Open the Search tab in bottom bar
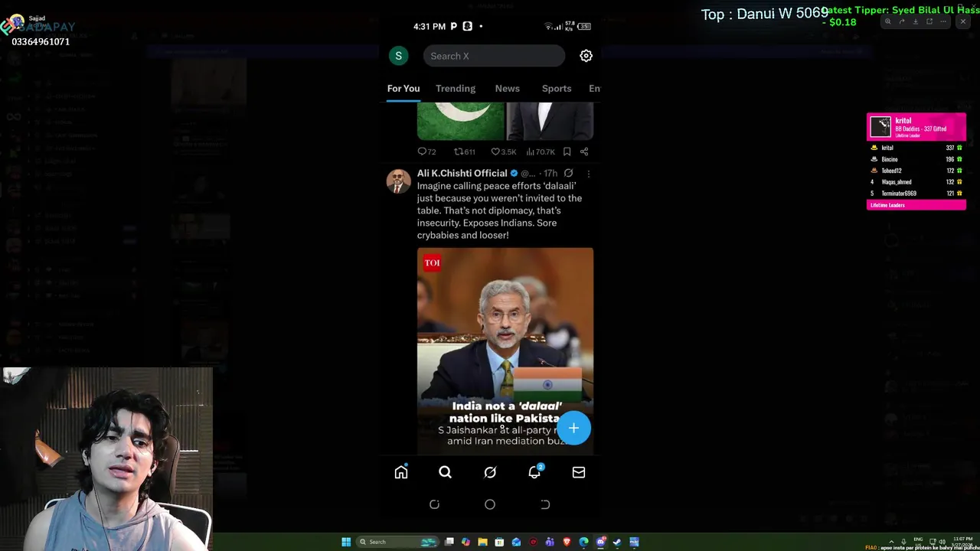Viewport: 980px width, 551px height. (x=445, y=472)
